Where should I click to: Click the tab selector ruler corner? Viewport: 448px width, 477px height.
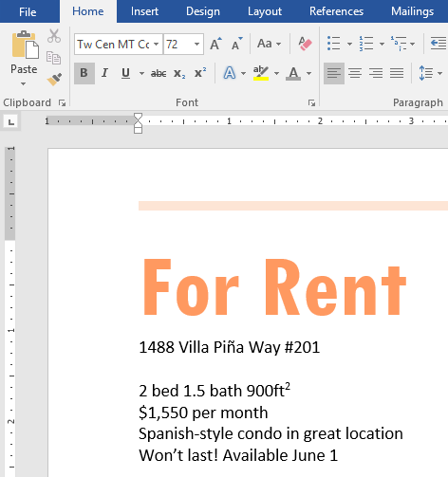[11, 121]
